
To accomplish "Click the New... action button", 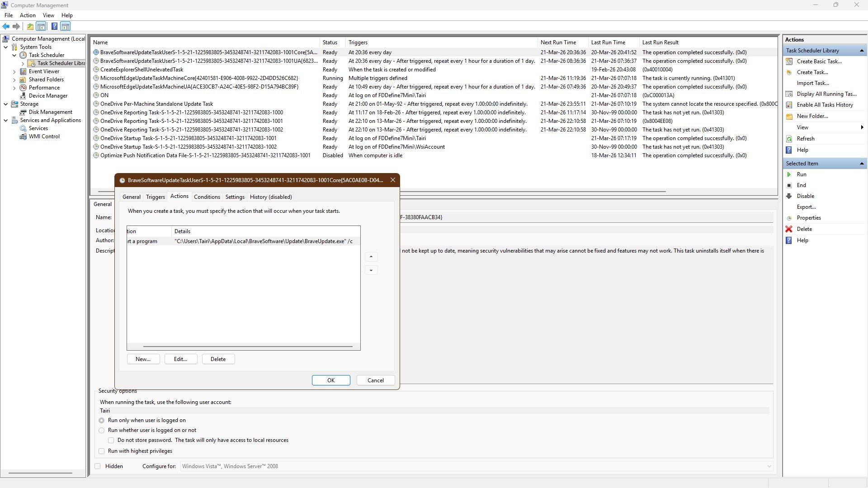I will [x=143, y=359].
